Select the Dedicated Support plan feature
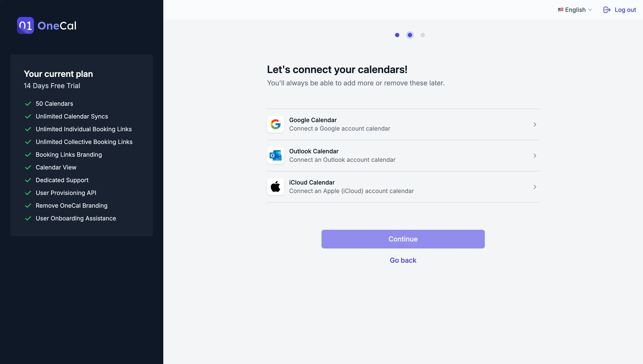 click(x=62, y=180)
